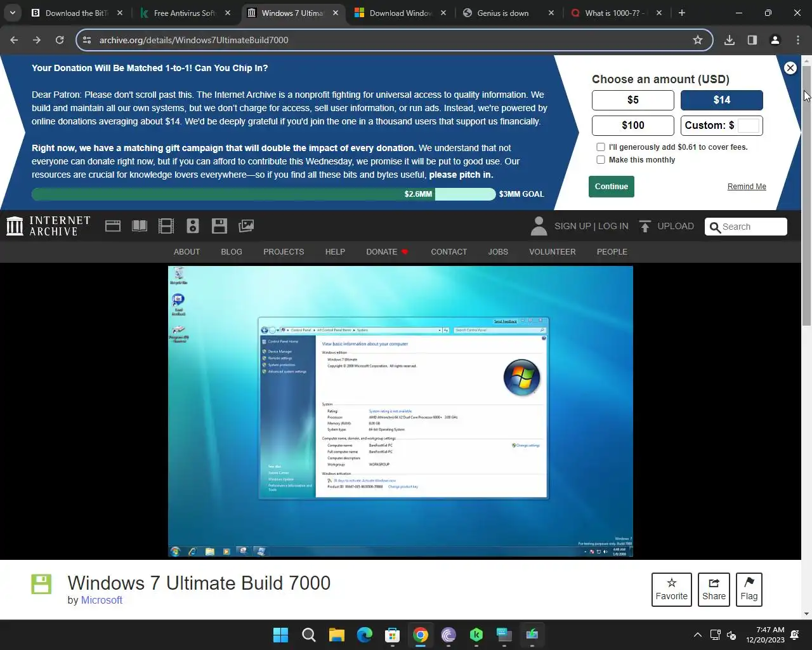Open the HELP menu item
This screenshot has width=812, height=650.
[335, 252]
